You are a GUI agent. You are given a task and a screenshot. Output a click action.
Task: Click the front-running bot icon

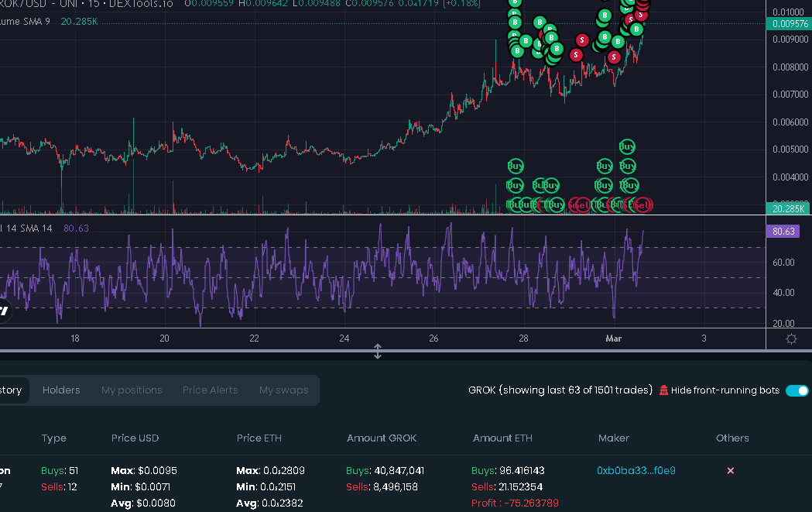pos(663,390)
